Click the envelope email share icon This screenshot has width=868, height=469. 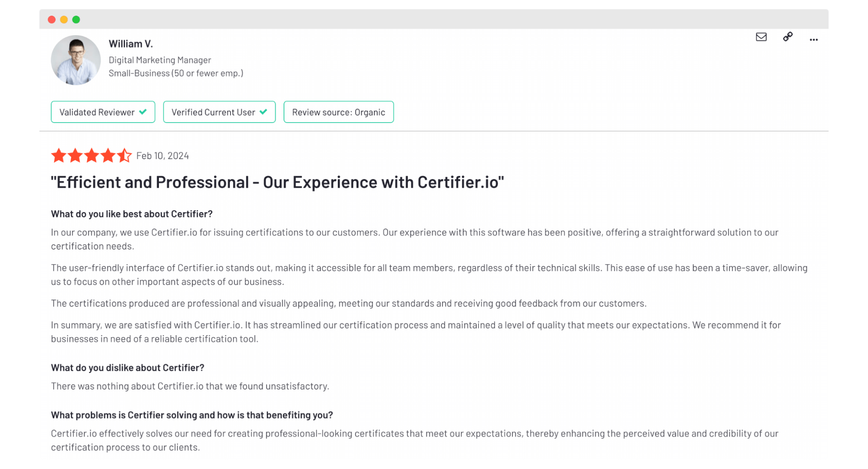(761, 37)
